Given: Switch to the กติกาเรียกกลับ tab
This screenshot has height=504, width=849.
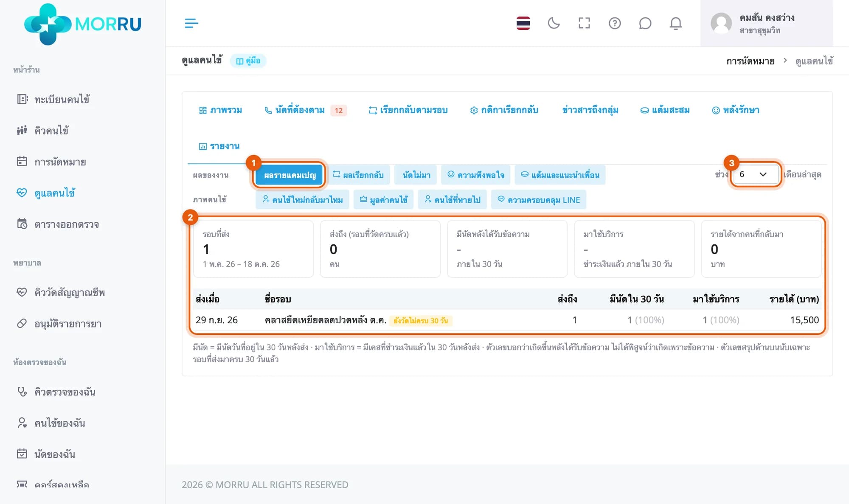Looking at the screenshot, I should [x=504, y=110].
